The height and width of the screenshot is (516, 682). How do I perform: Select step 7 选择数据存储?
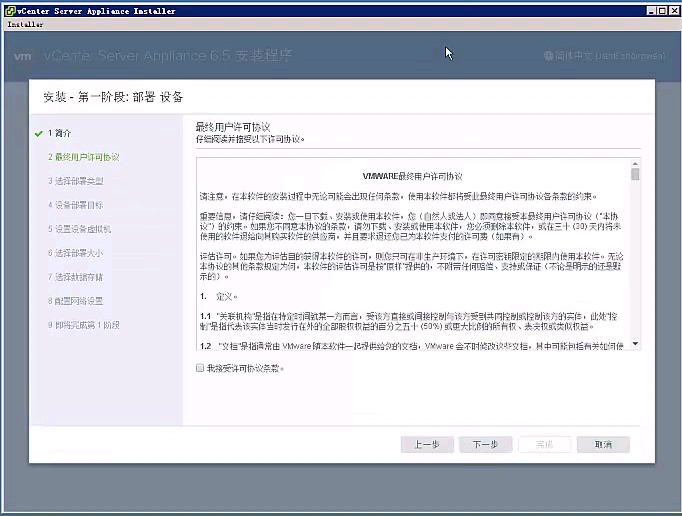(x=76, y=277)
